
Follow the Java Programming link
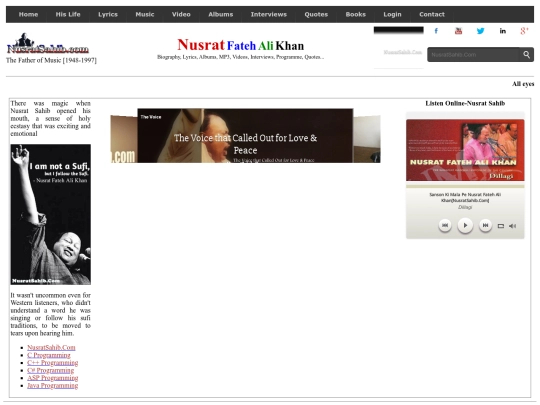click(53, 385)
